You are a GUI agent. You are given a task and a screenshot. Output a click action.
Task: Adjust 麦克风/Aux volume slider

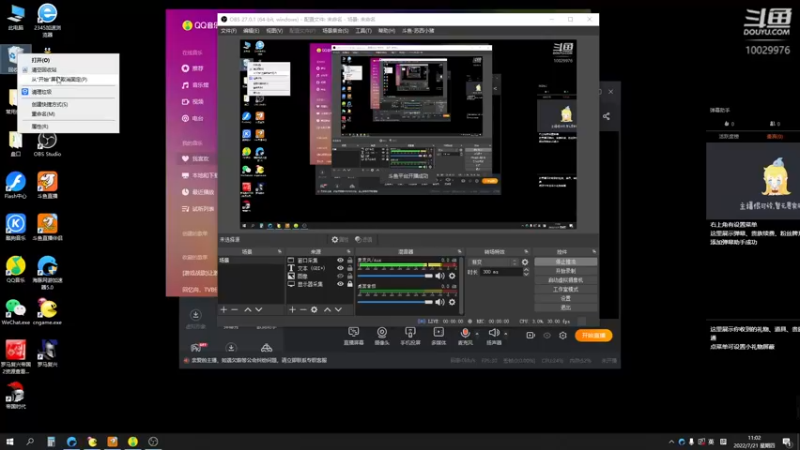pos(395,276)
